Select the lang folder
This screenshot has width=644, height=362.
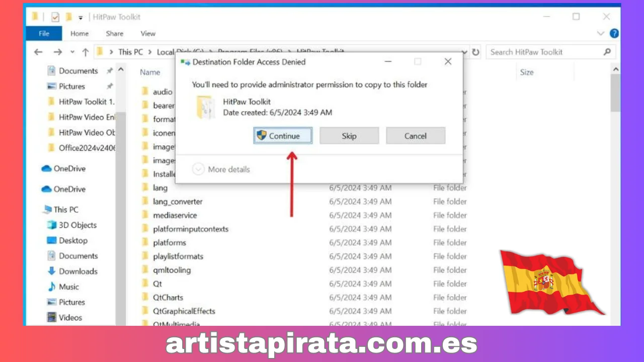click(x=160, y=188)
